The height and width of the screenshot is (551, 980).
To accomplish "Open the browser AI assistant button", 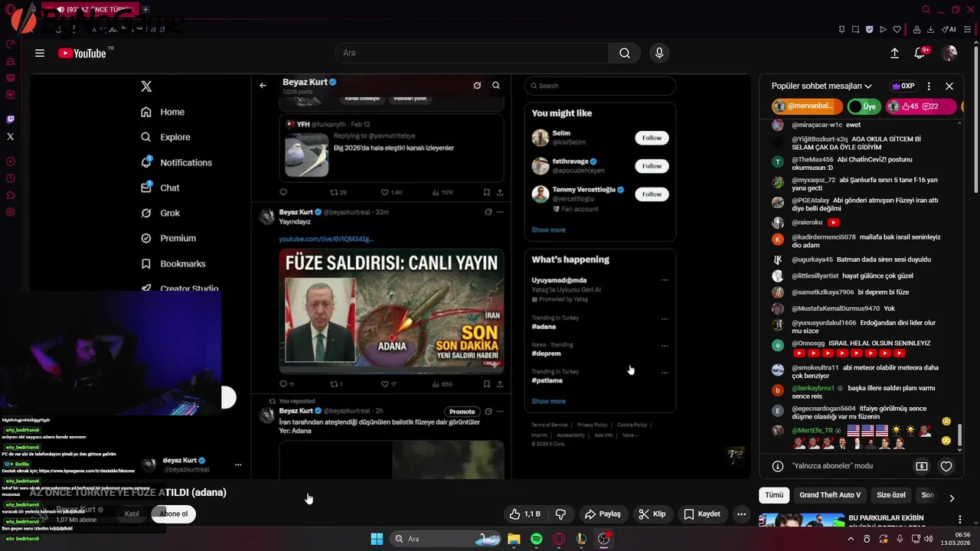I will click(949, 30).
